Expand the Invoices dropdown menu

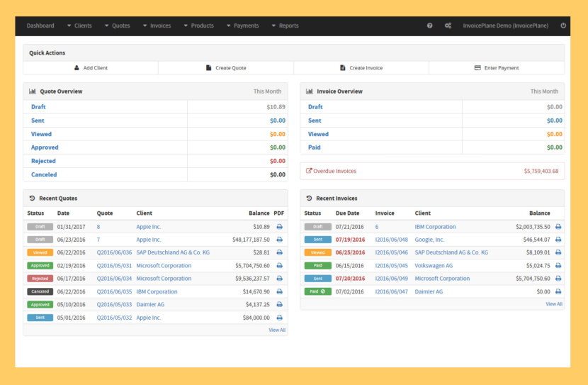pyautogui.click(x=157, y=26)
